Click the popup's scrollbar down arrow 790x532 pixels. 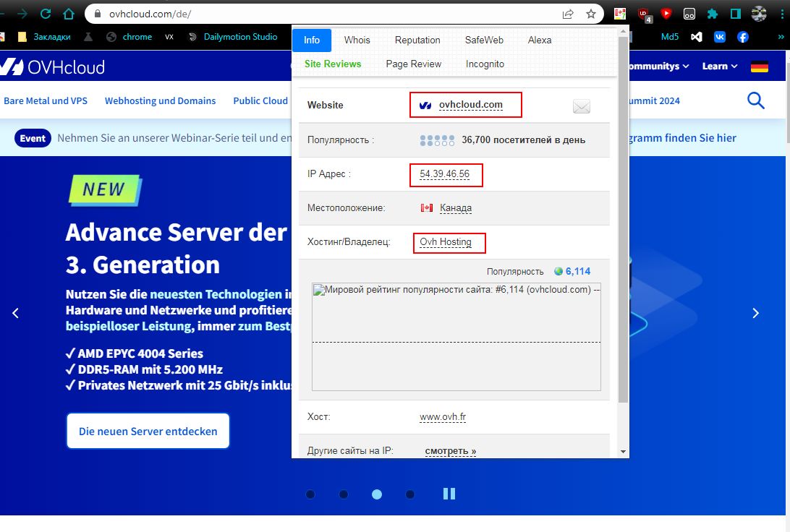[x=624, y=452]
